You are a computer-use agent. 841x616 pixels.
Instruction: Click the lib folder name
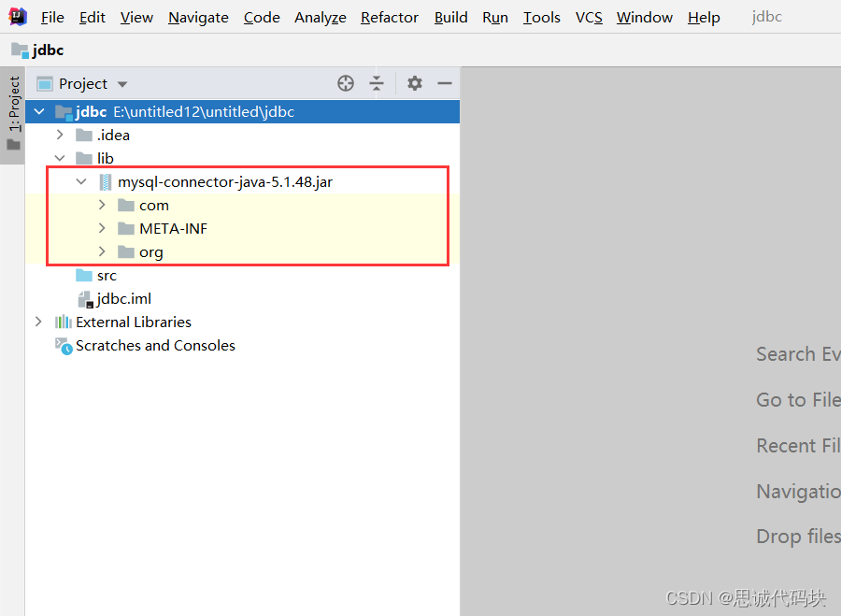(x=105, y=158)
